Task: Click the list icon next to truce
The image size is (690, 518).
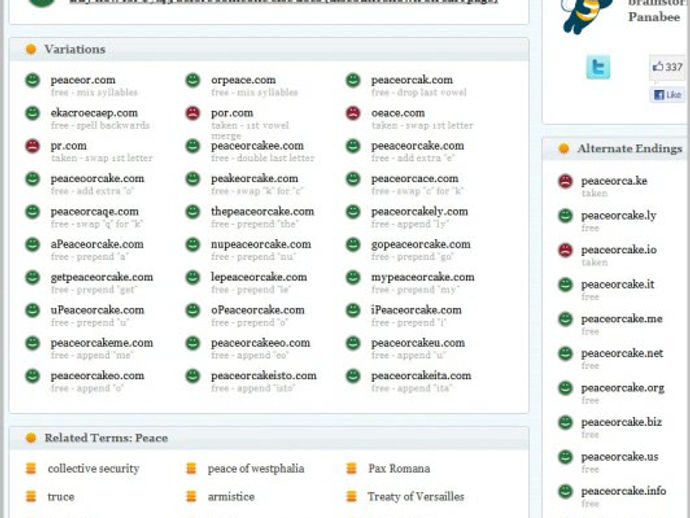Action: (31, 496)
